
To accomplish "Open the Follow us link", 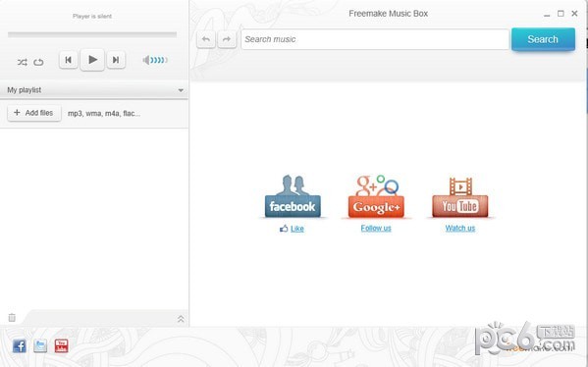I will (x=376, y=228).
